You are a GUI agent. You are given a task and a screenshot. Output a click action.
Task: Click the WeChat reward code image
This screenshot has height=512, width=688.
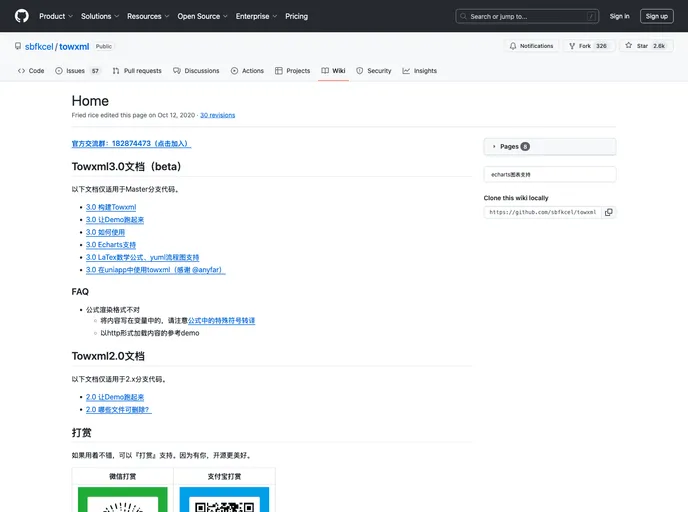[x=122, y=500]
